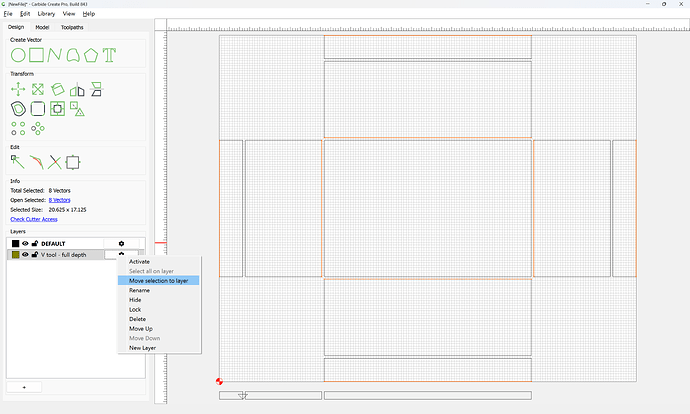This screenshot has height=414, width=690.
Task: Toggle visibility of V tool - full depth layer
Action: (x=25, y=254)
